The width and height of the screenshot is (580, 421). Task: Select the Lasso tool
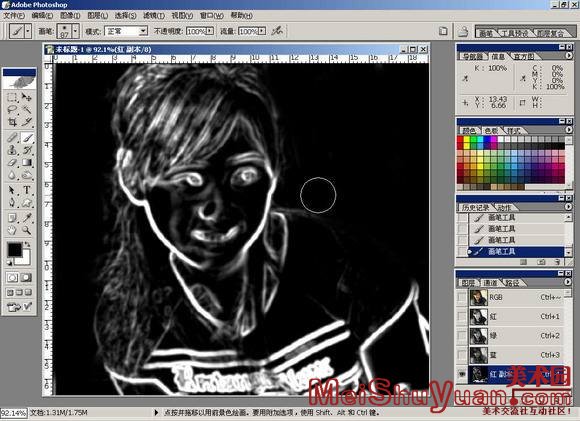(x=12, y=110)
